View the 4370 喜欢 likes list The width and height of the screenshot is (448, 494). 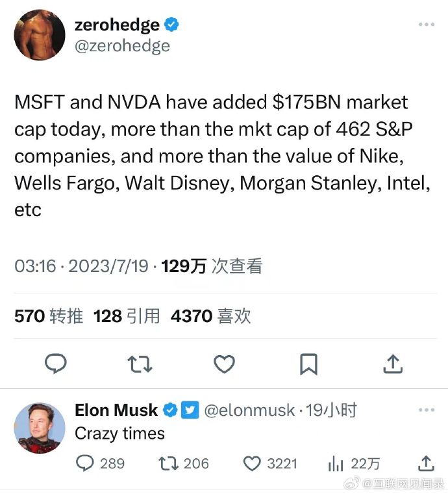tap(211, 315)
